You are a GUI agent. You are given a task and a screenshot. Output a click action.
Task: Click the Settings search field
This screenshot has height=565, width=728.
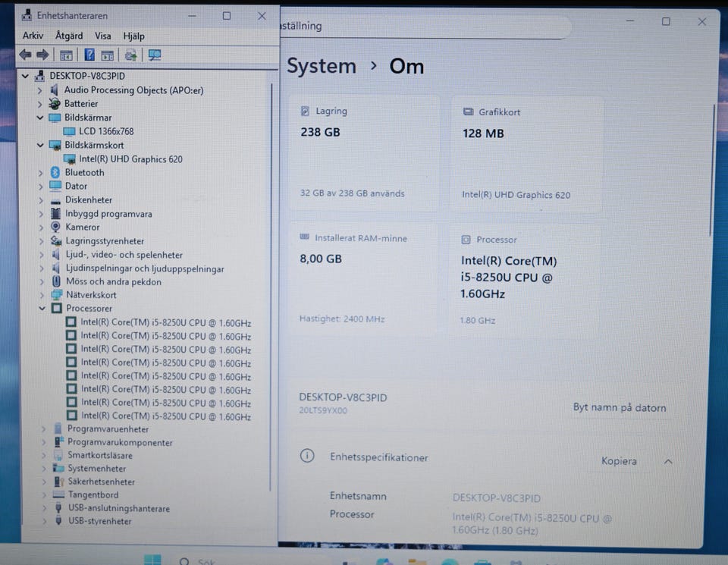(x=425, y=27)
